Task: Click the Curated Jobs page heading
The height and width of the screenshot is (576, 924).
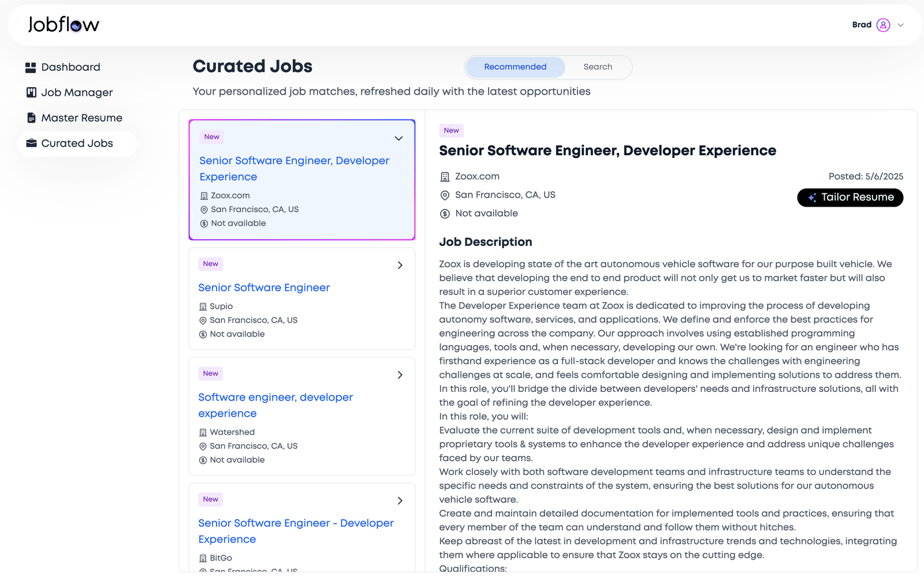Action: coord(252,66)
